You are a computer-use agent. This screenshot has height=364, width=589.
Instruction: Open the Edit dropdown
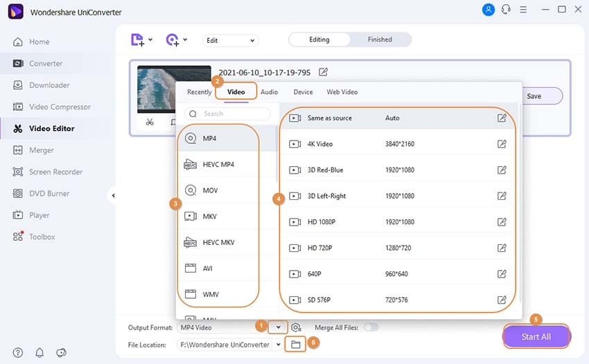[230, 41]
